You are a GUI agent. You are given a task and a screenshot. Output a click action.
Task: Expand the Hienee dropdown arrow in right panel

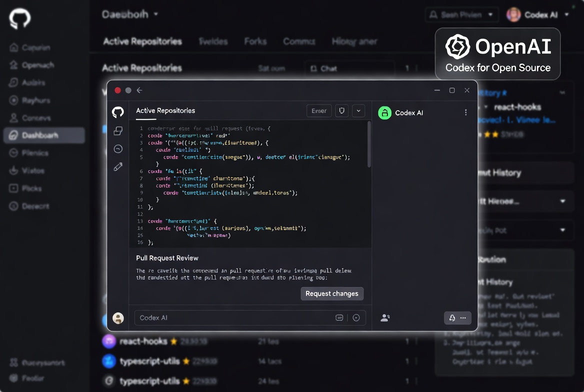point(562,201)
